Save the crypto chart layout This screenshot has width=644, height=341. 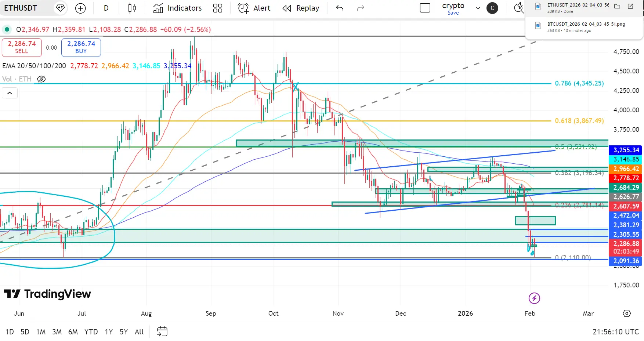[453, 13]
